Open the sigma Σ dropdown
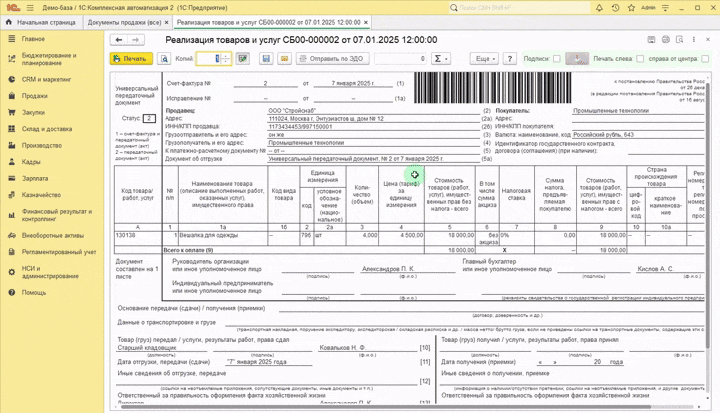The width and height of the screenshot is (720, 413). click(x=441, y=59)
